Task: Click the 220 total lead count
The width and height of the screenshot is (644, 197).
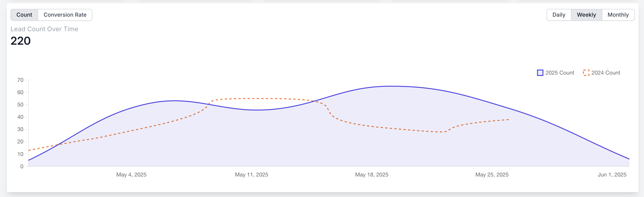Action: click(x=21, y=41)
